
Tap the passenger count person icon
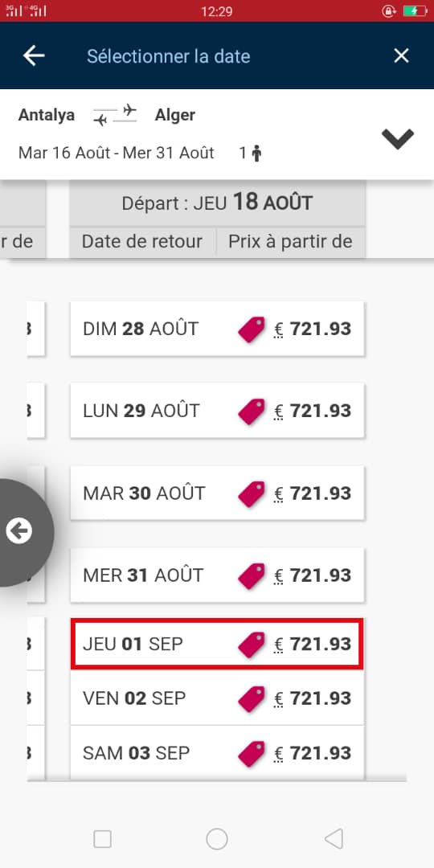click(256, 153)
